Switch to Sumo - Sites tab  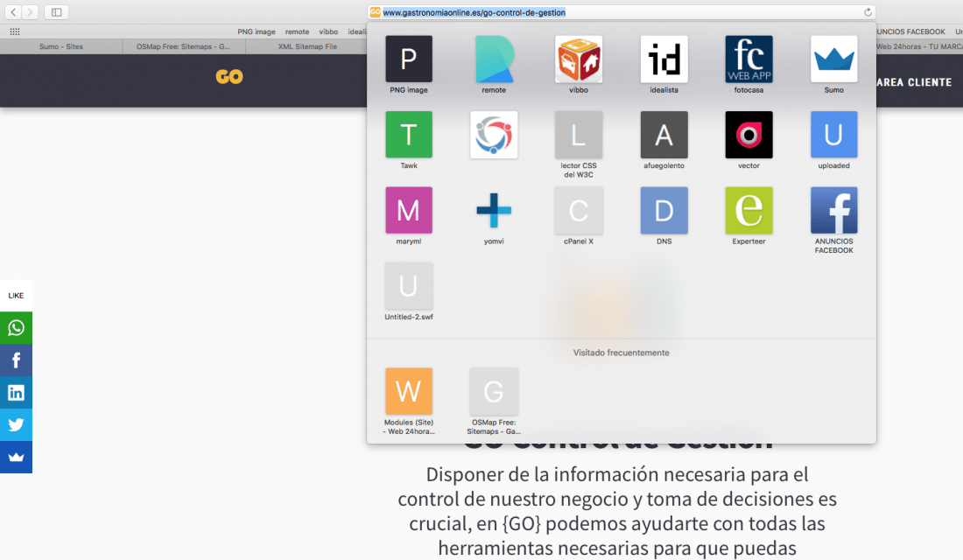[60, 46]
